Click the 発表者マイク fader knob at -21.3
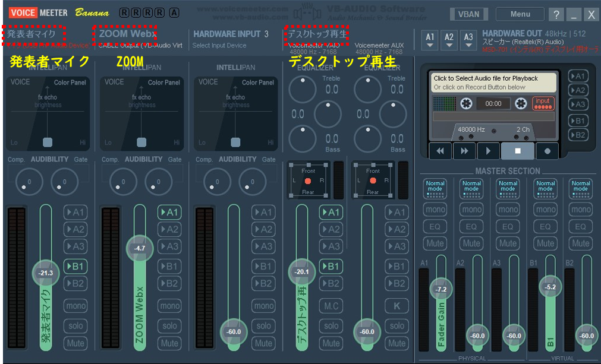This screenshot has width=601, height=364. 46,273
